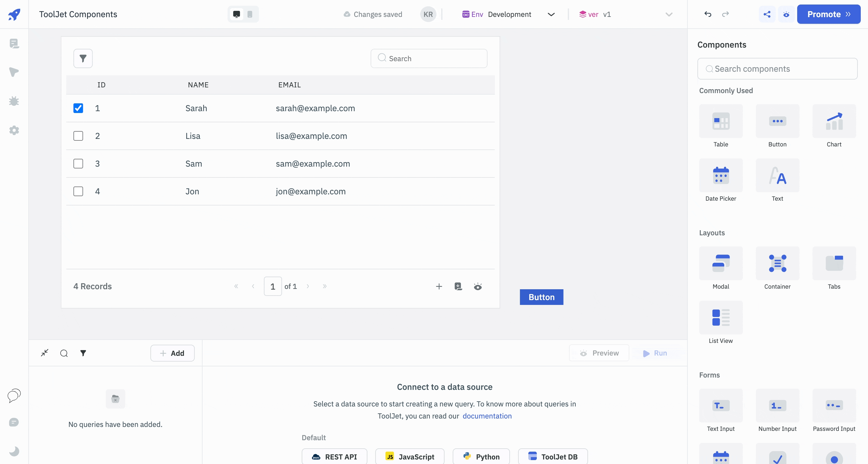The image size is (868, 464).
Task: Open the debugger bug icon in sidebar
Action: tap(14, 101)
